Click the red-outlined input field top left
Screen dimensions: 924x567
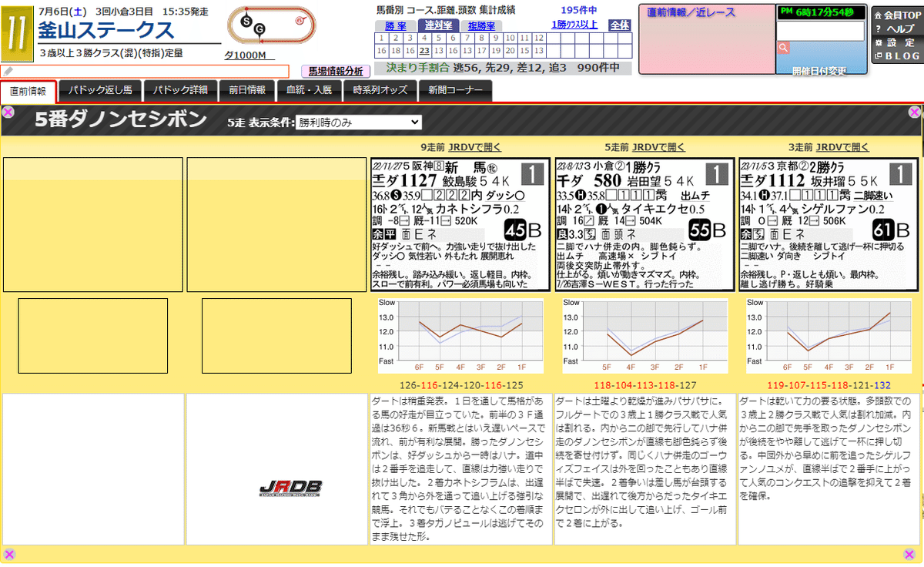(x=146, y=72)
